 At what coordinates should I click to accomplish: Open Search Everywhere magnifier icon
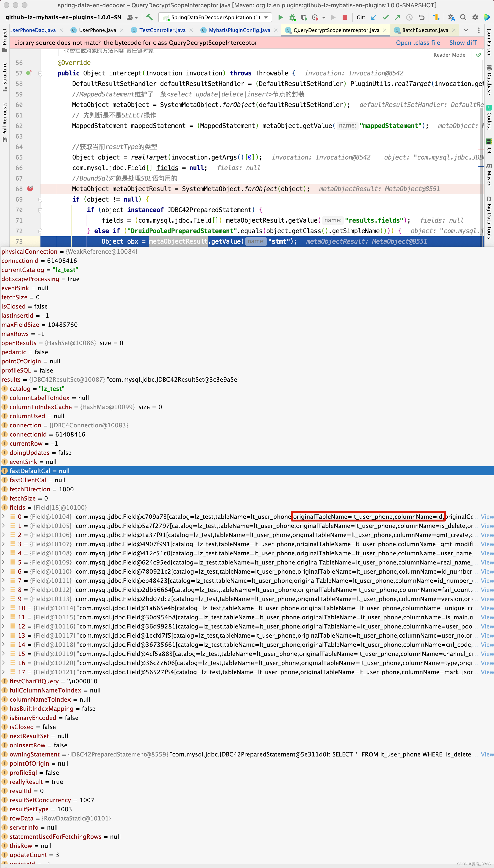point(463,17)
